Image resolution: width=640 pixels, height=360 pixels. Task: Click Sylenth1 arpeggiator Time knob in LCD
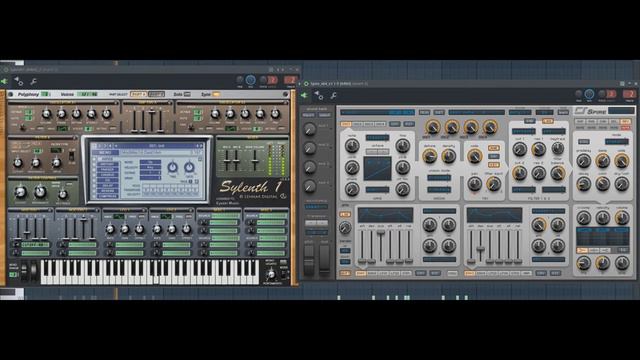(173, 167)
